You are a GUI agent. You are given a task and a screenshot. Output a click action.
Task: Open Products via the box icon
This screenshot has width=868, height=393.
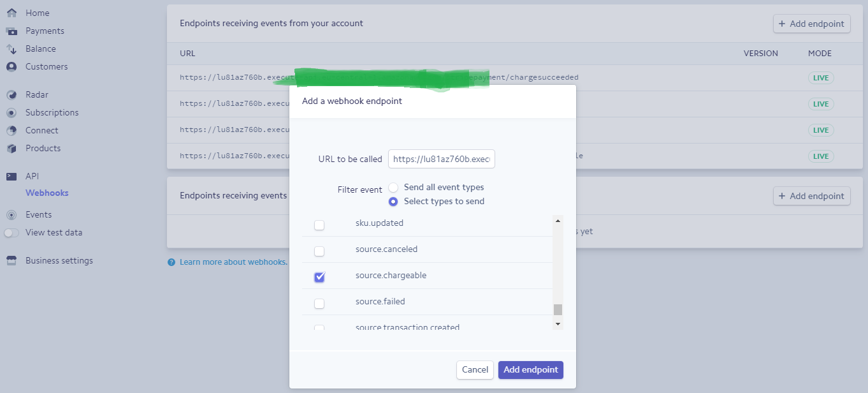11,149
